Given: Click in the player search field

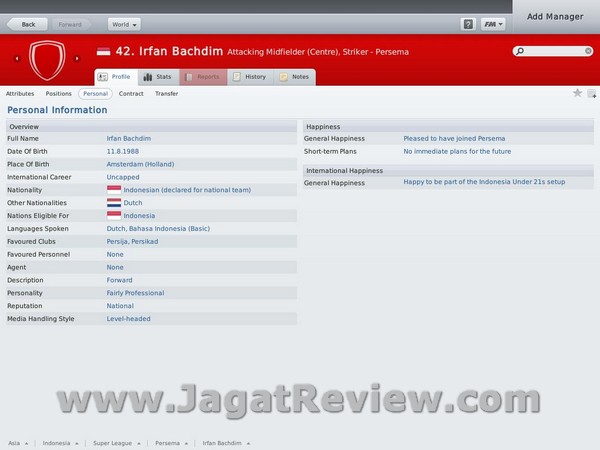Looking at the screenshot, I should click(x=554, y=51).
